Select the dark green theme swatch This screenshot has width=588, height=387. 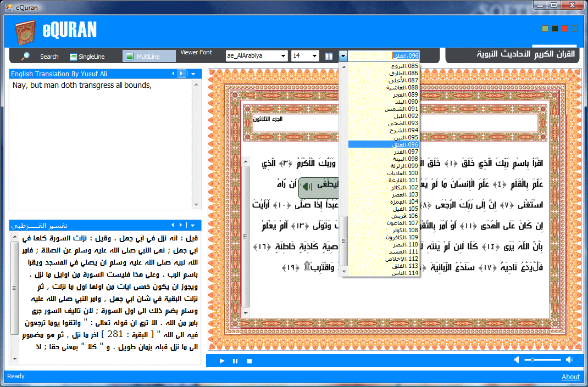click(555, 29)
